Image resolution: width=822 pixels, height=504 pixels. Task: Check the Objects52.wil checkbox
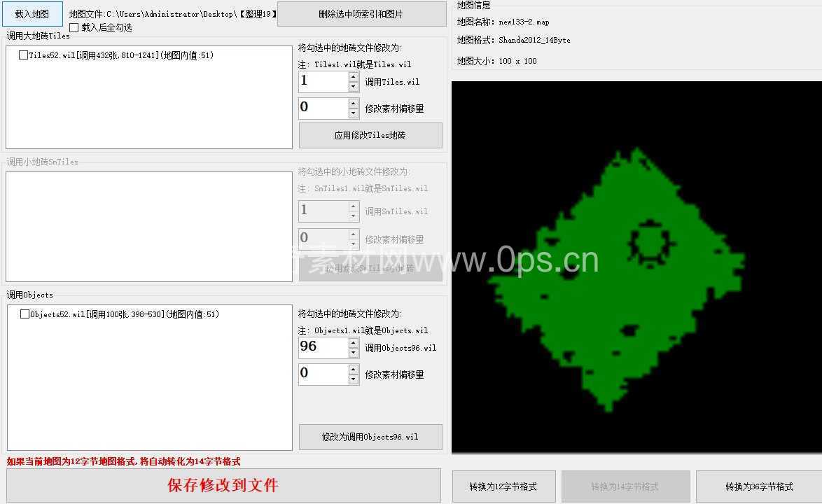click(x=24, y=314)
